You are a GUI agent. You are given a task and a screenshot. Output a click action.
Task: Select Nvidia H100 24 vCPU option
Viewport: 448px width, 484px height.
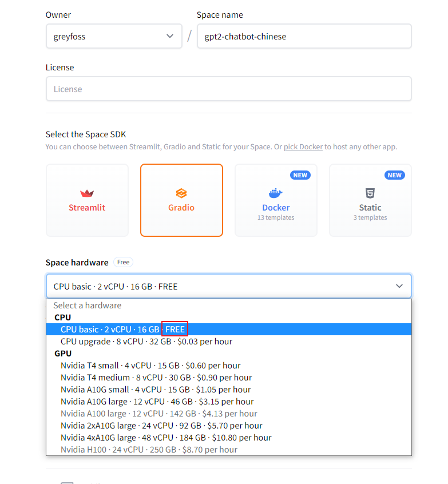pyautogui.click(x=228, y=450)
